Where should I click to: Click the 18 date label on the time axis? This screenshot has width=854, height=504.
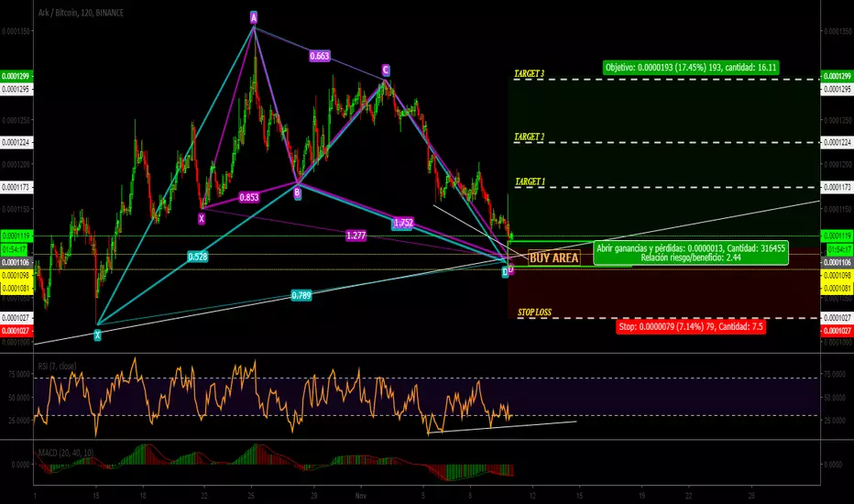coord(143,496)
